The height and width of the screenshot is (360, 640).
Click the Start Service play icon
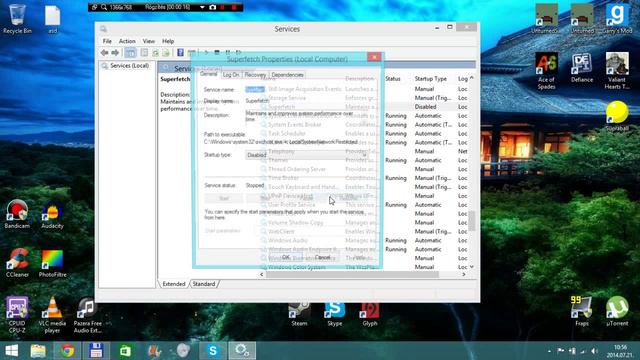(207, 52)
